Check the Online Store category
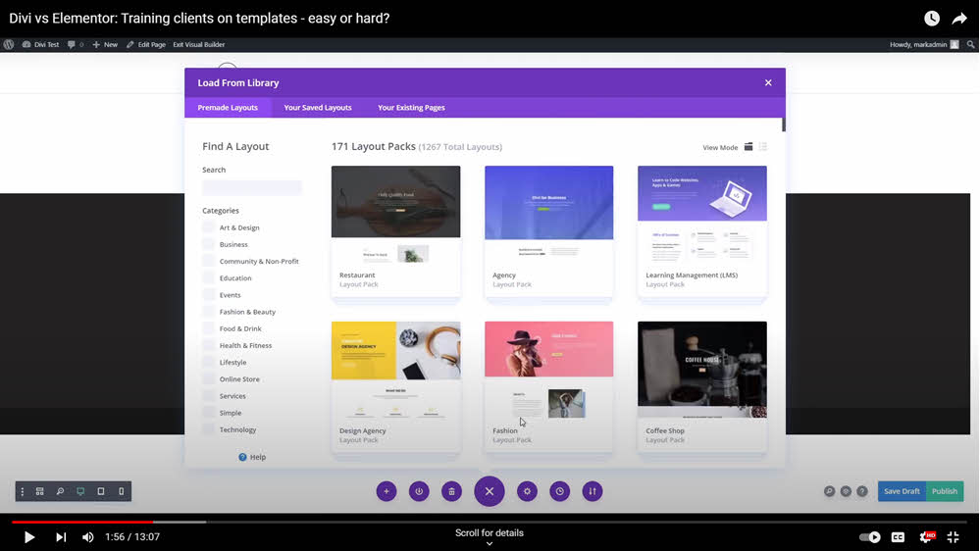 point(208,379)
